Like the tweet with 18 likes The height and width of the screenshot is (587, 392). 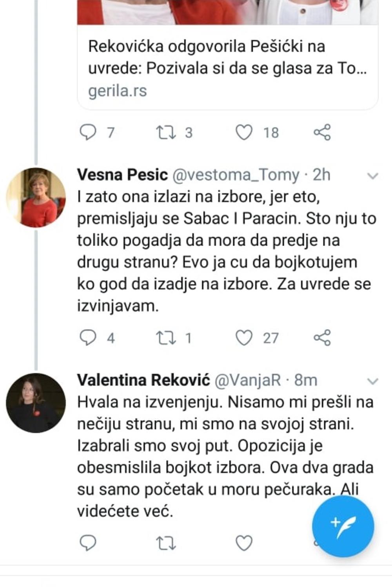(244, 132)
